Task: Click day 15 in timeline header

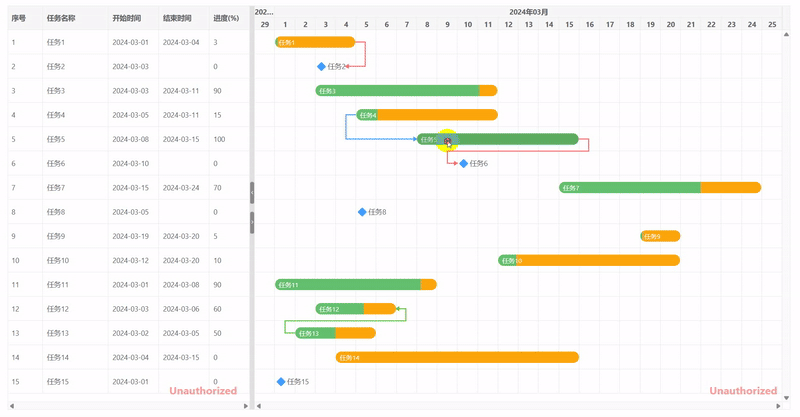Action: click(569, 24)
